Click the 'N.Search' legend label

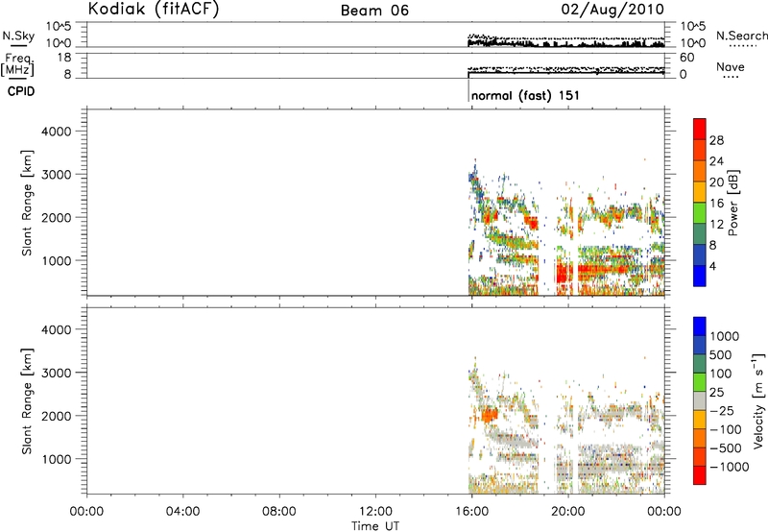coord(741,36)
